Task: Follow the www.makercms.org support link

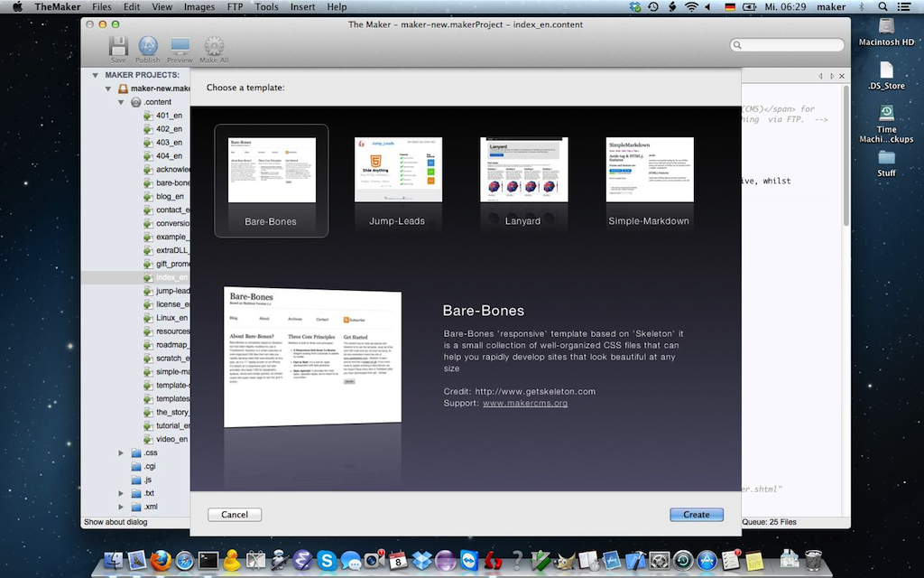Action: pos(524,403)
